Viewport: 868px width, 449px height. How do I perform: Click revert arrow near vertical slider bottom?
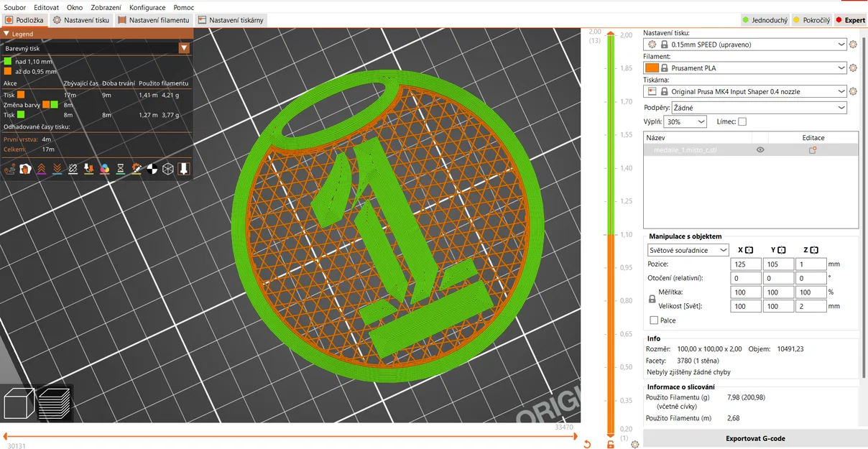point(587,445)
